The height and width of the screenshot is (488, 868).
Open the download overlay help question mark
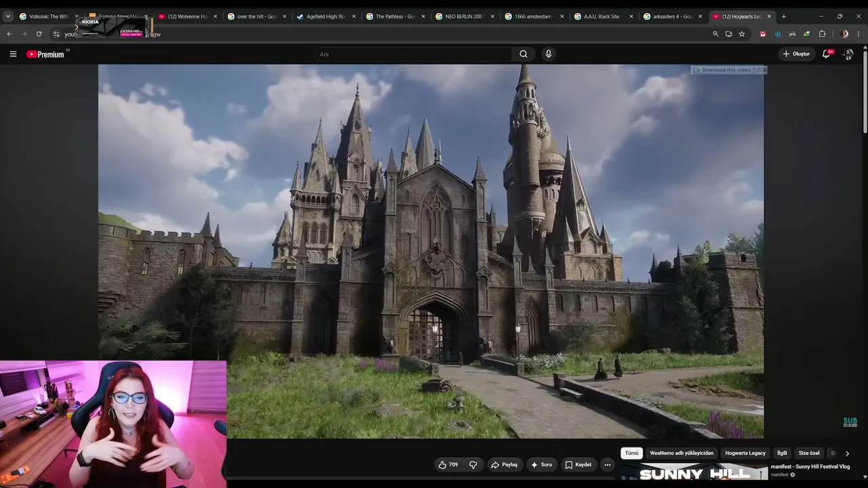pos(758,70)
